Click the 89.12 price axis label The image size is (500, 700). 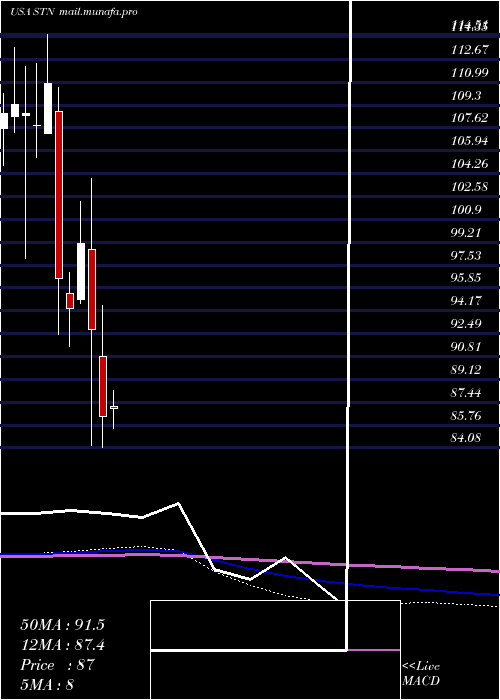click(466, 370)
